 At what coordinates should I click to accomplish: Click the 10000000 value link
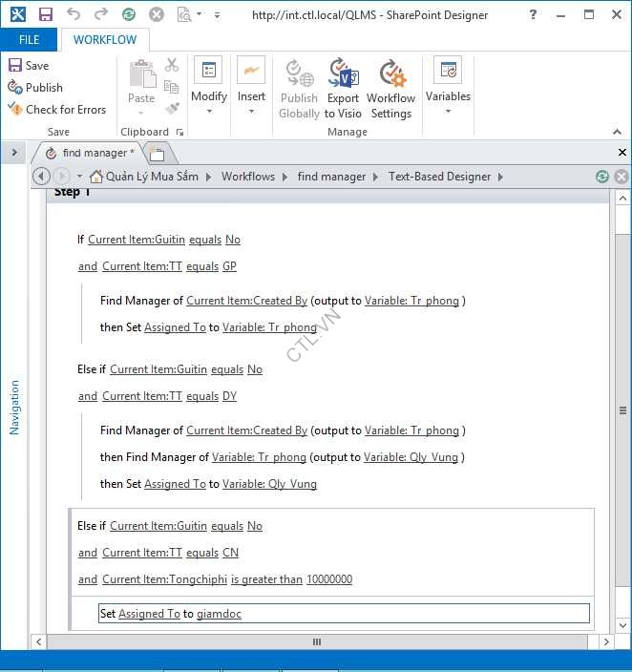(x=328, y=579)
